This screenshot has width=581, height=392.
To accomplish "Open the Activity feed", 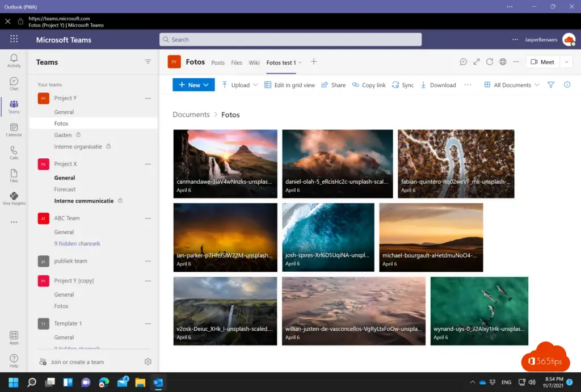I will point(14,60).
